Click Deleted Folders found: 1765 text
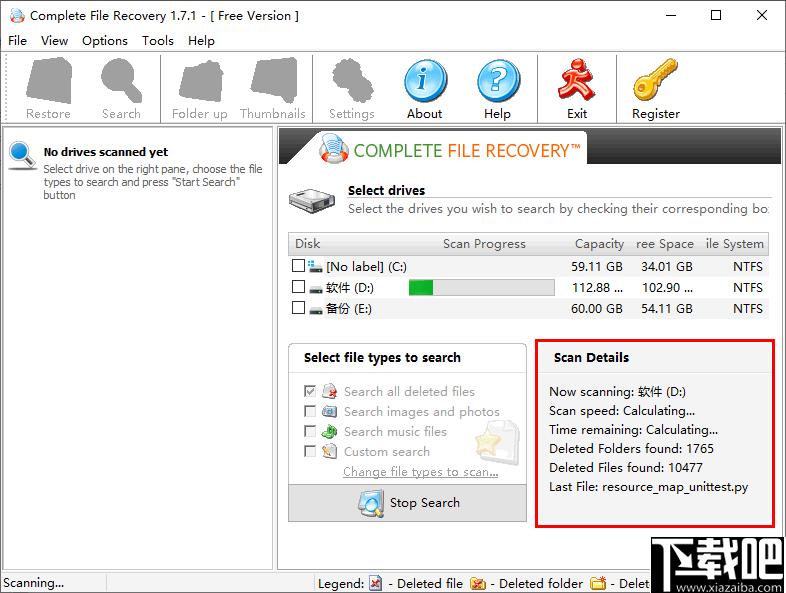This screenshot has height=593, width=786. tap(631, 448)
